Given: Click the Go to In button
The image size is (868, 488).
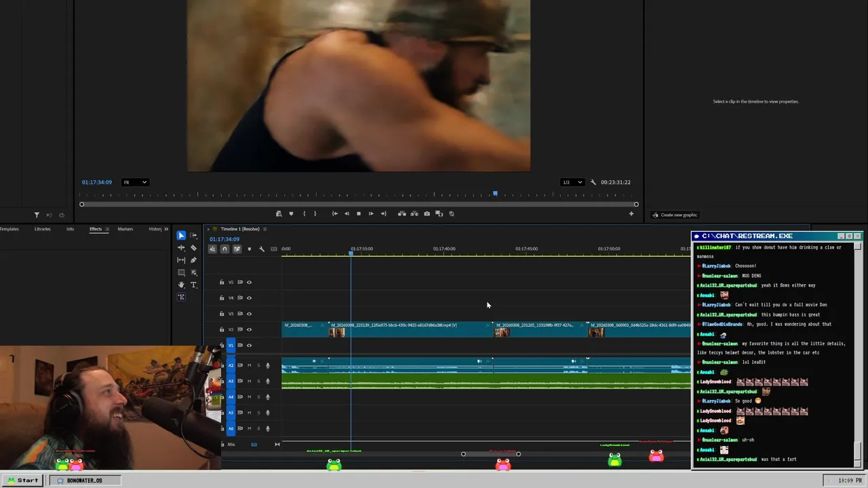Looking at the screenshot, I should click(x=334, y=213).
